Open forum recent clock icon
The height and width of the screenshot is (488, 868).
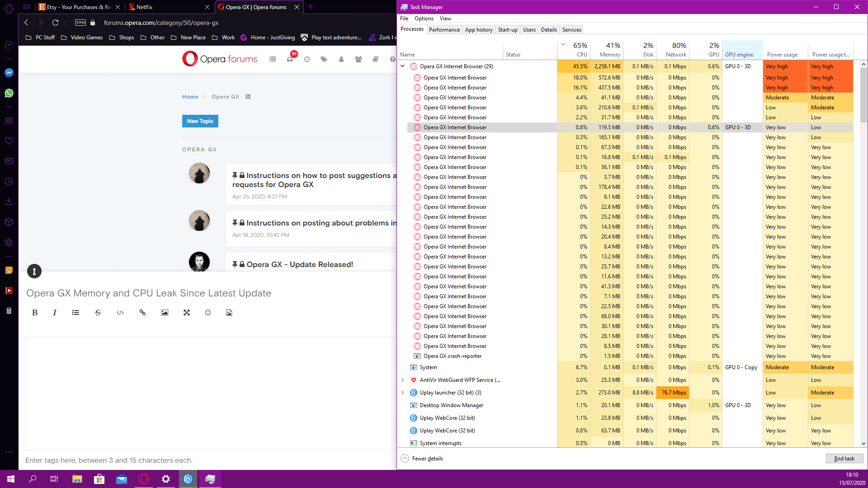tap(307, 59)
